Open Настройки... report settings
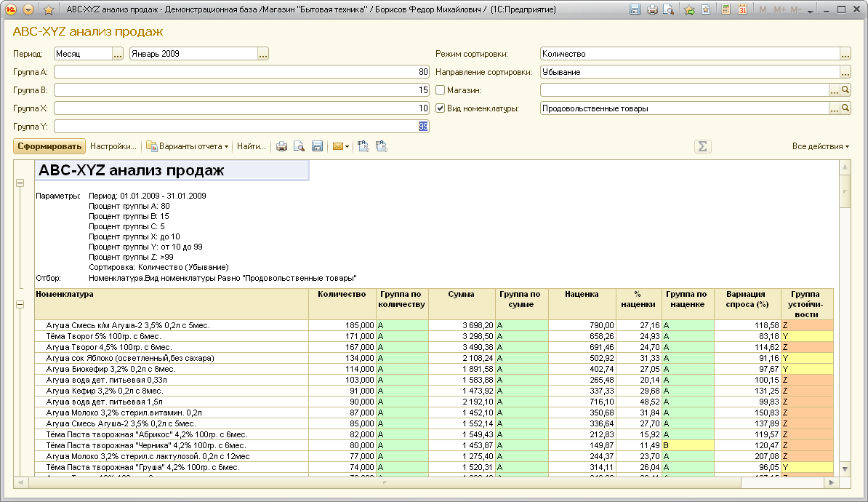868x502 pixels. 113,146
